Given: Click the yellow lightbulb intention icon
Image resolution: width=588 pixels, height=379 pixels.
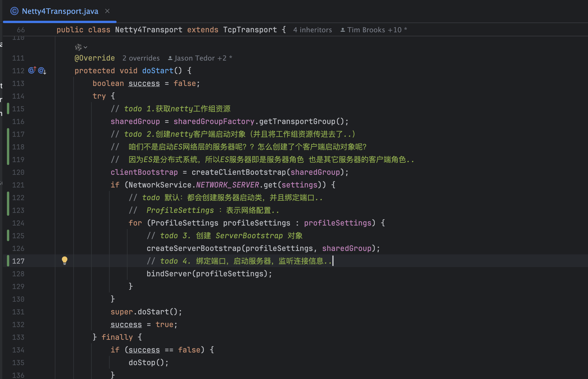Looking at the screenshot, I should click(x=65, y=260).
